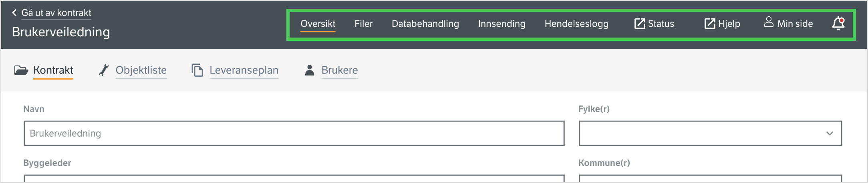This screenshot has width=868, height=183.
Task: Go to Databehandling section
Action: coord(425,24)
